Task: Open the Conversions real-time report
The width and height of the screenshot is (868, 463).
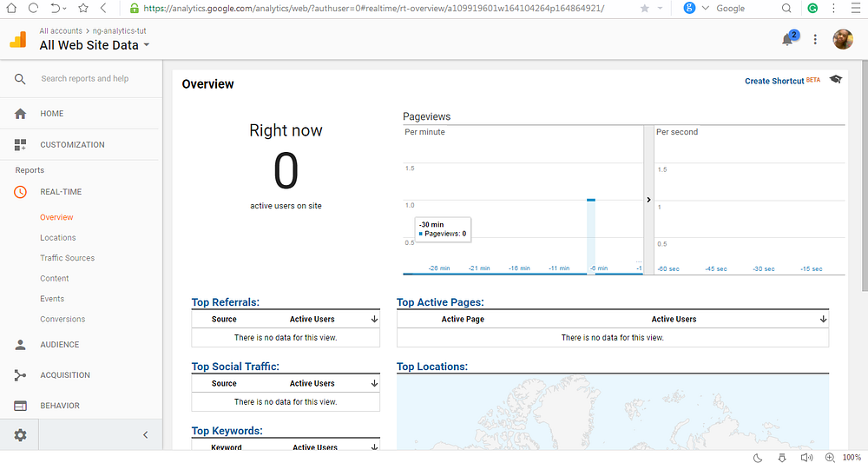Action: click(62, 319)
